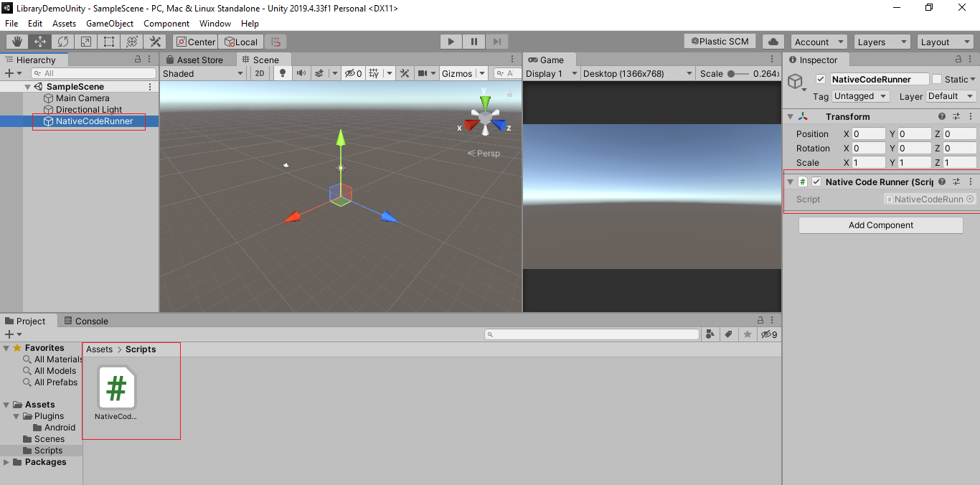Toggle Scene view lighting bulb

coord(283,73)
